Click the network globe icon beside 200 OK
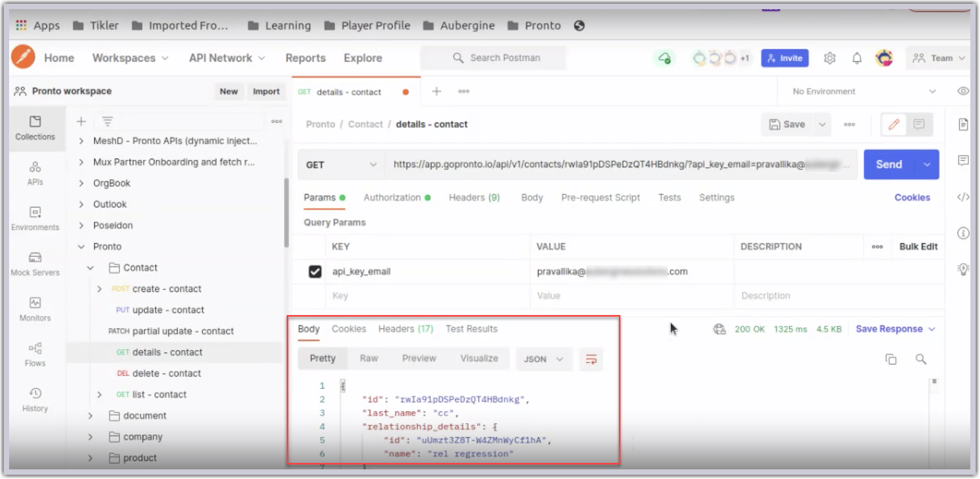Viewport: 980px width, 479px height. [x=719, y=329]
